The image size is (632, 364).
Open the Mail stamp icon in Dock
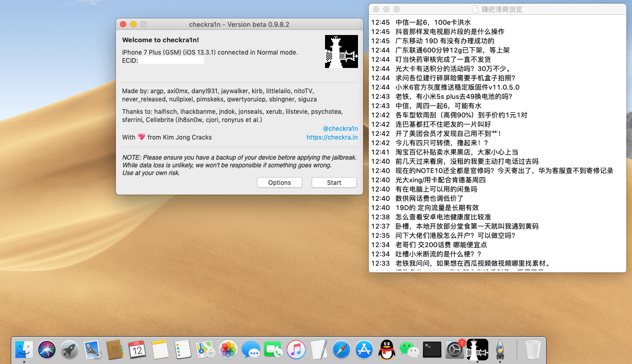pyautogui.click(x=93, y=350)
